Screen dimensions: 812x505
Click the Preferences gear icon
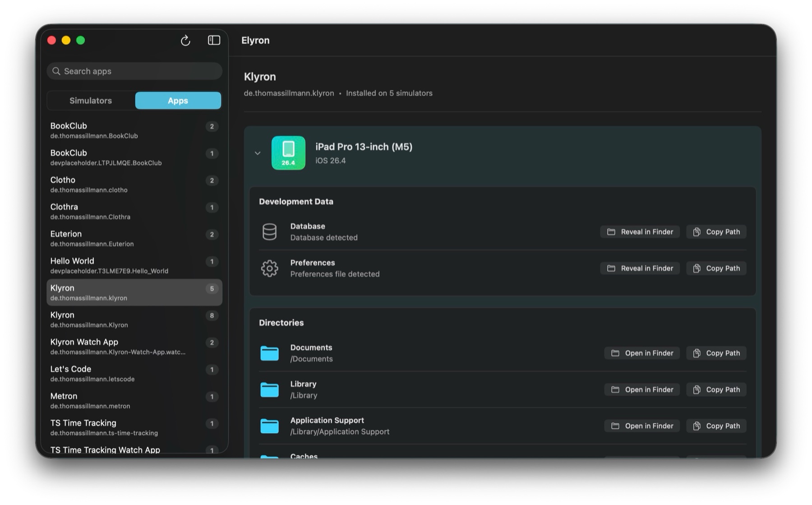coord(269,269)
